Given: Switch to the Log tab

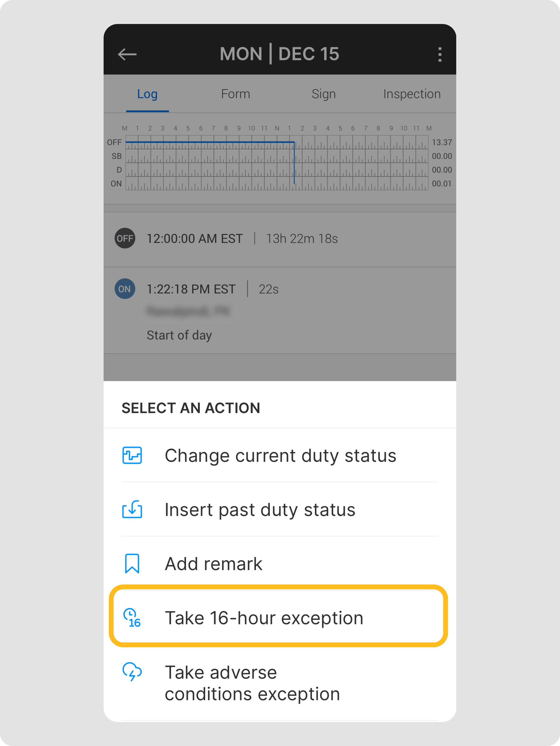Looking at the screenshot, I should pyautogui.click(x=147, y=94).
